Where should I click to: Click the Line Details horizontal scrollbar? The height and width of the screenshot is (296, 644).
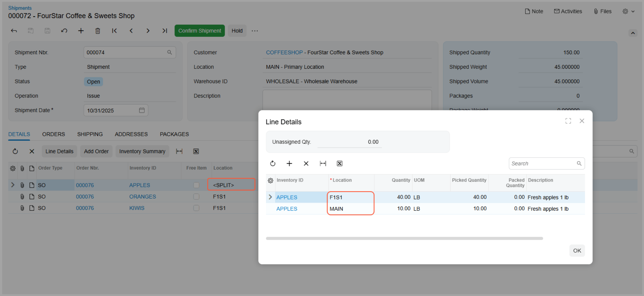[x=404, y=238]
